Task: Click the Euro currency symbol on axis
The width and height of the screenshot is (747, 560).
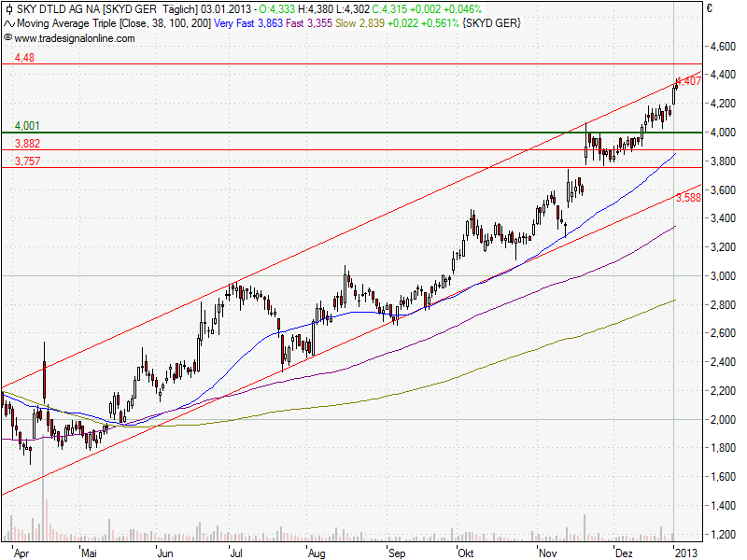Action: tap(710, 8)
